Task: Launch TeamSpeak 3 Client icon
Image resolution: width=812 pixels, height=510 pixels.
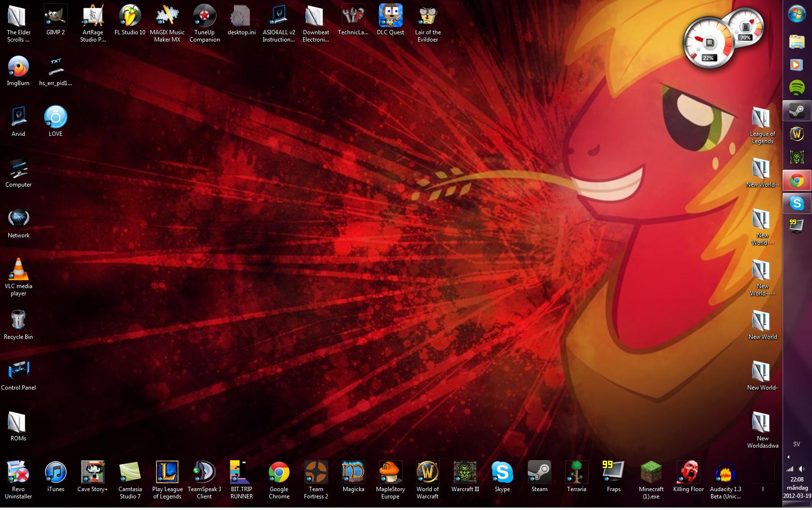Action: tap(204, 481)
